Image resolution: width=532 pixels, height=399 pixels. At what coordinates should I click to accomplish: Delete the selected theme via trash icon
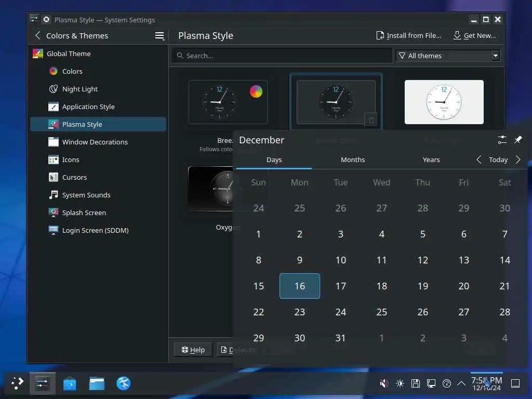[371, 120]
